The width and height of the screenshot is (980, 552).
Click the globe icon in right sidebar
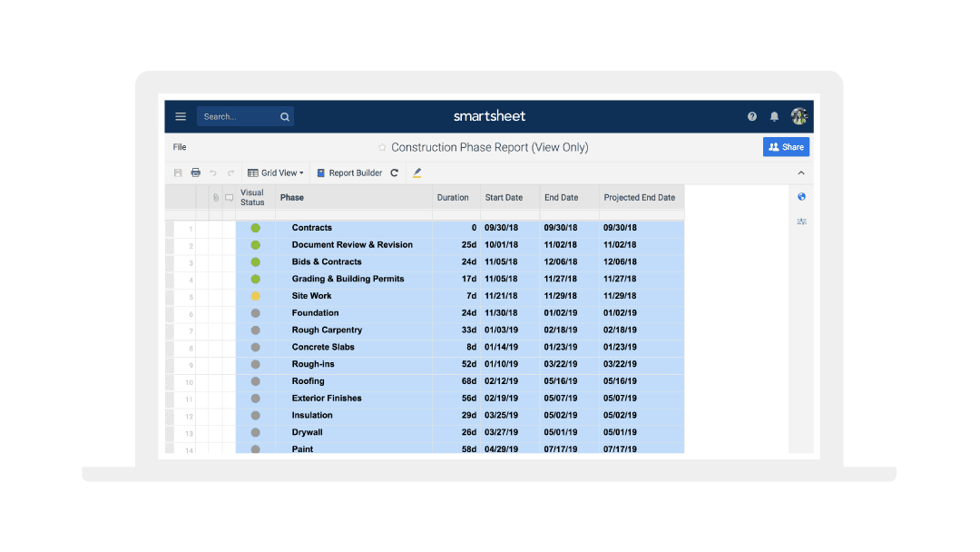(801, 196)
